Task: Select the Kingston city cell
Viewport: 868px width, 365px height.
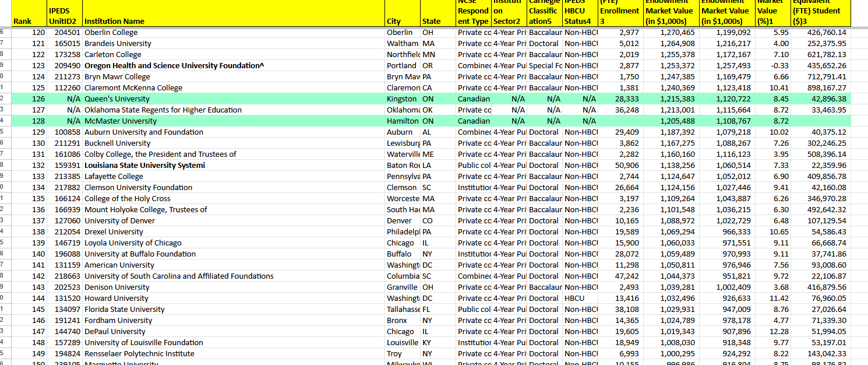Action: coord(403,99)
